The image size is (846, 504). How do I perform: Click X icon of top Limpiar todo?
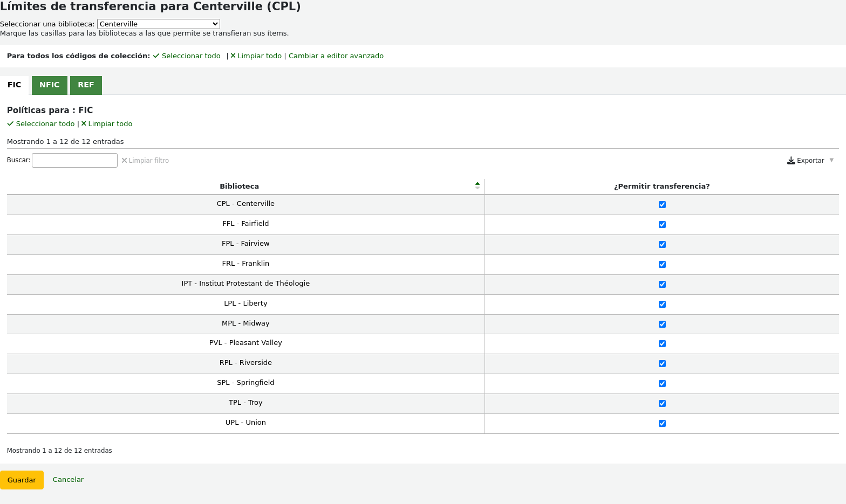[x=233, y=56]
